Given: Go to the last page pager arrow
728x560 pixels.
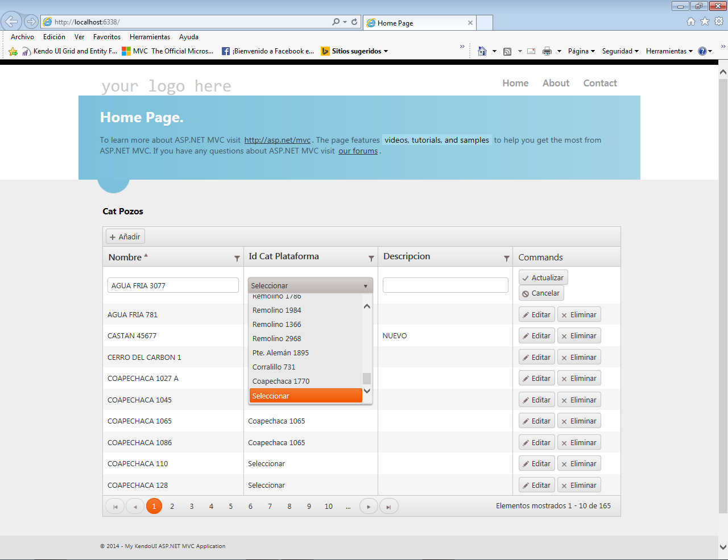Looking at the screenshot, I should coord(389,506).
